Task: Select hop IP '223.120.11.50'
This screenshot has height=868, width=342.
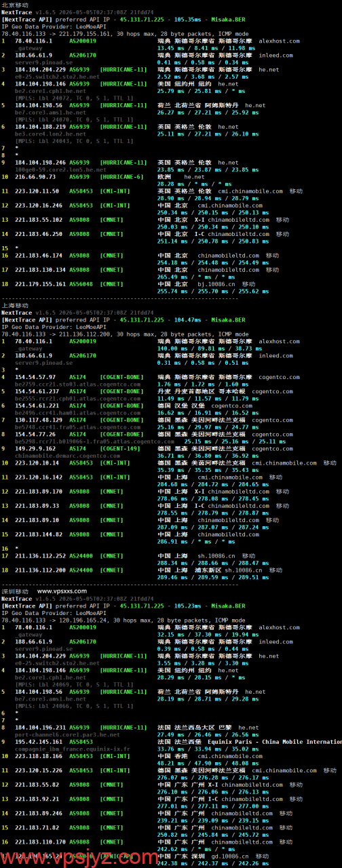Action: click(x=37, y=191)
